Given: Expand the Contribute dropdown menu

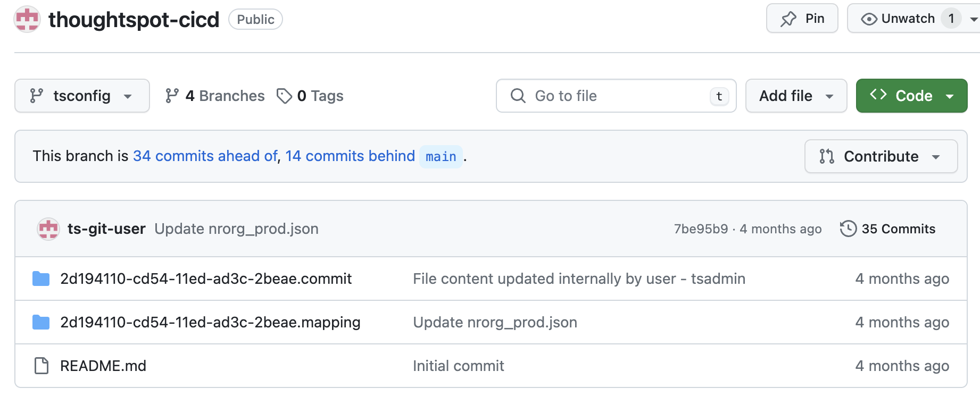Looking at the screenshot, I should [x=881, y=157].
